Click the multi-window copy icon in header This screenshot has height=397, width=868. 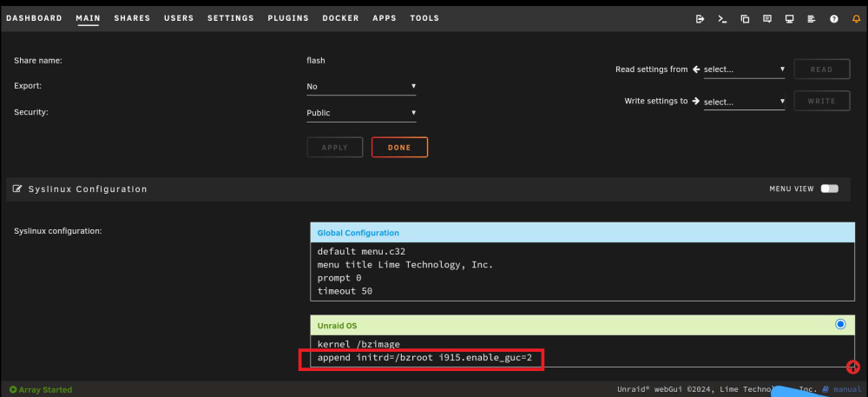745,19
